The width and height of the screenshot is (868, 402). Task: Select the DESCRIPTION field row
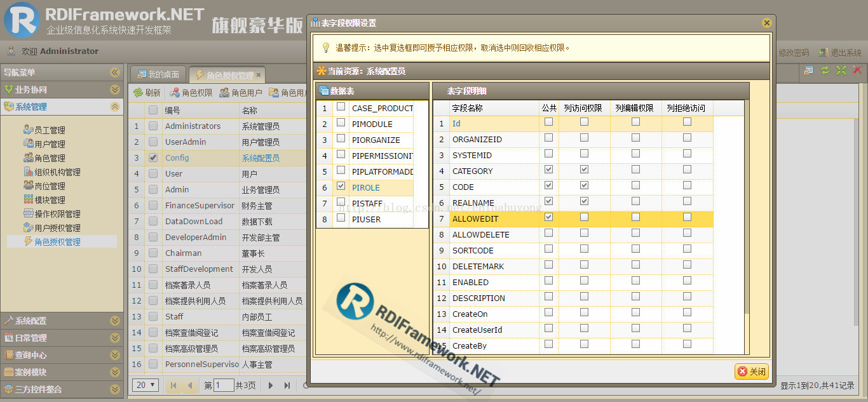pyautogui.click(x=573, y=298)
